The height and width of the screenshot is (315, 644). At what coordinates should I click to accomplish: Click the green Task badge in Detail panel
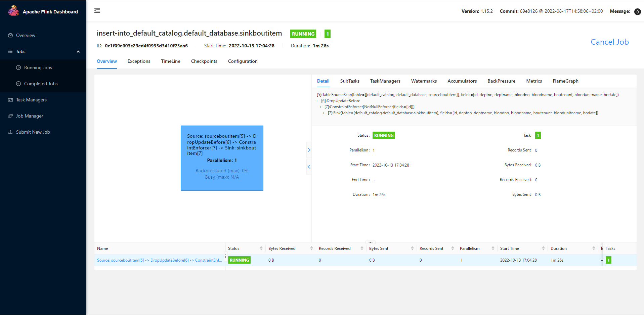tap(538, 135)
